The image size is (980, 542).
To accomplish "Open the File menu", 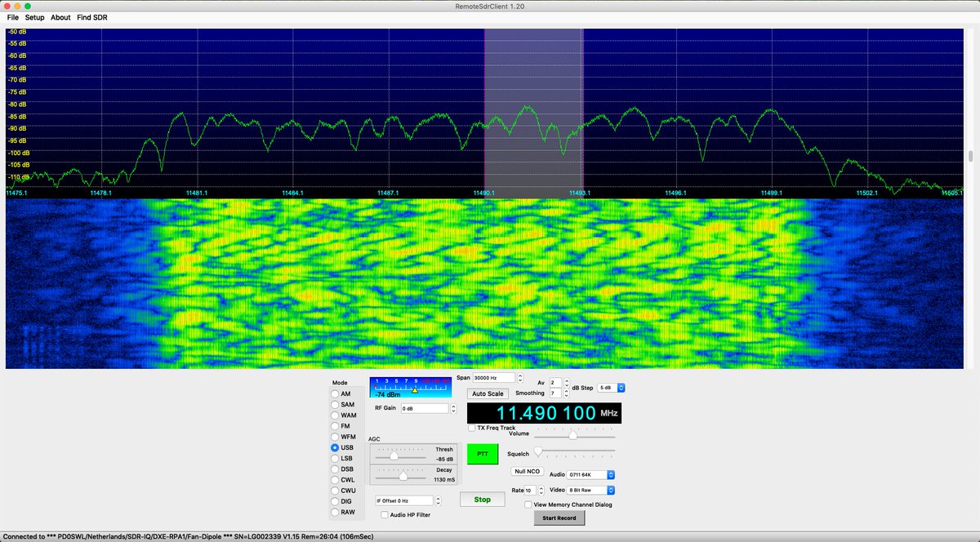I will [x=13, y=17].
